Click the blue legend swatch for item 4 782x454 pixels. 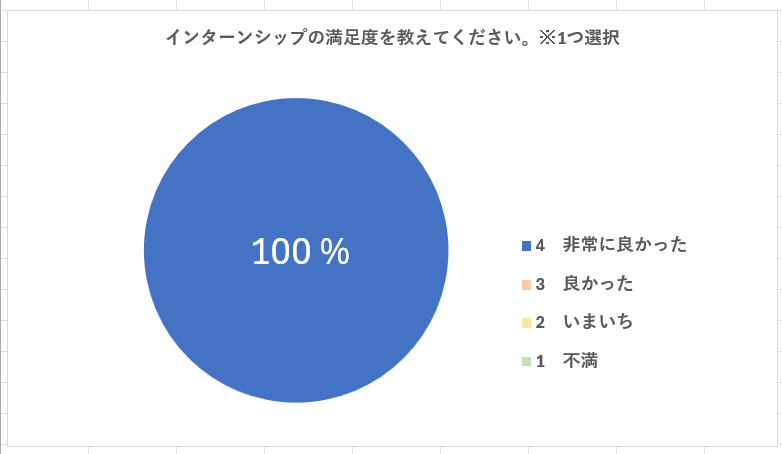526,245
